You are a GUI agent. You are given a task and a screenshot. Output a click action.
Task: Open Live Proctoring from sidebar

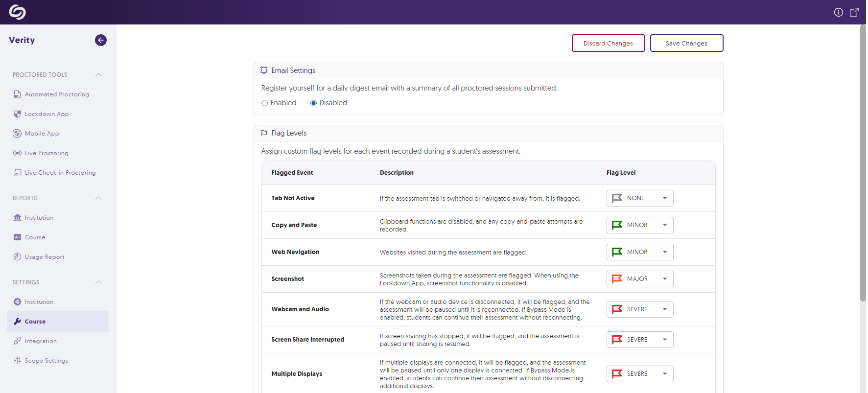click(47, 153)
